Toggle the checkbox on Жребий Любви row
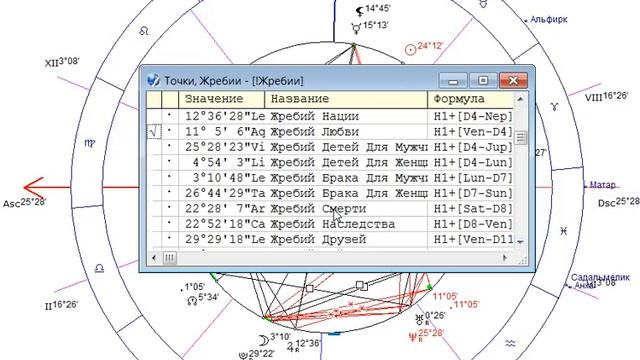 tap(154, 132)
